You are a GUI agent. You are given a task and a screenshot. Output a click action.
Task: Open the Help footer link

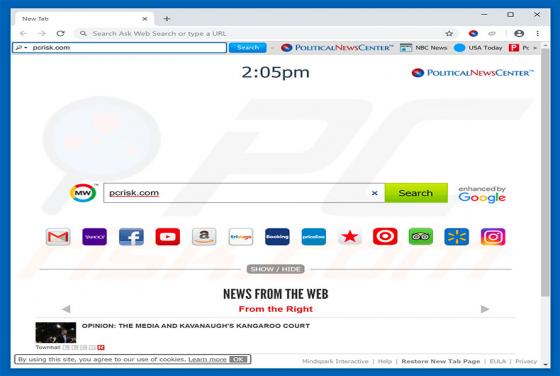click(x=385, y=361)
